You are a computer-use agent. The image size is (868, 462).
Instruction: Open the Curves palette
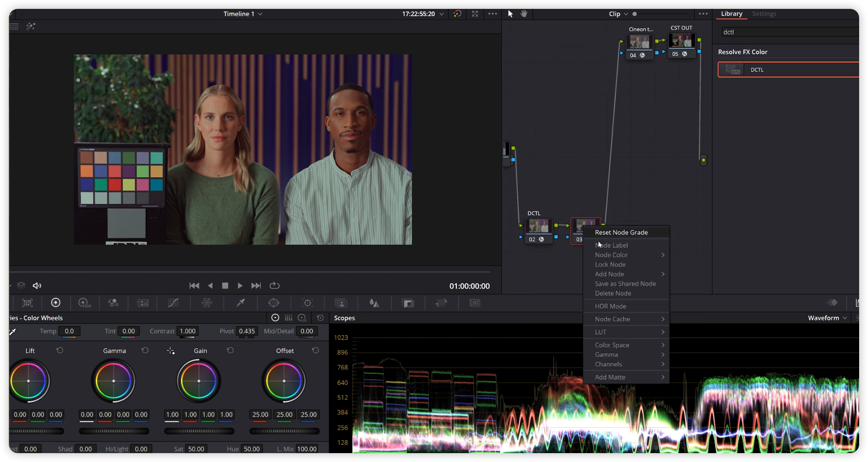pyautogui.click(x=173, y=303)
